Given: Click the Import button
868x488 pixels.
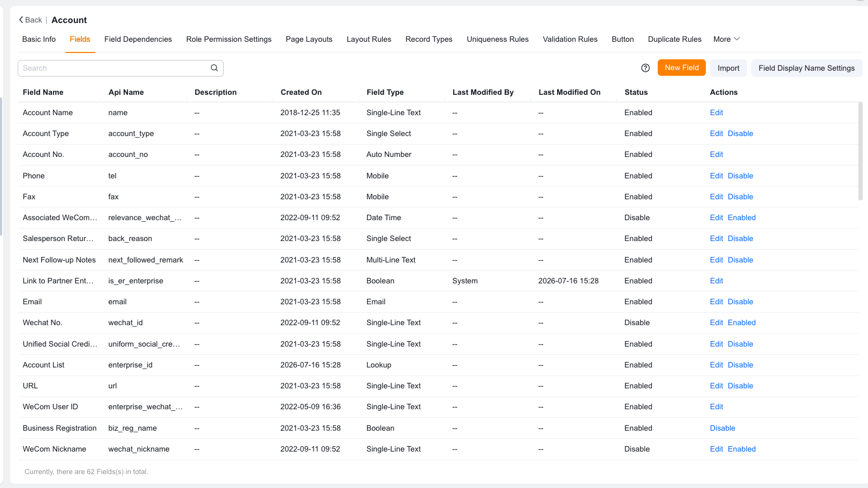Looking at the screenshot, I should click(728, 68).
